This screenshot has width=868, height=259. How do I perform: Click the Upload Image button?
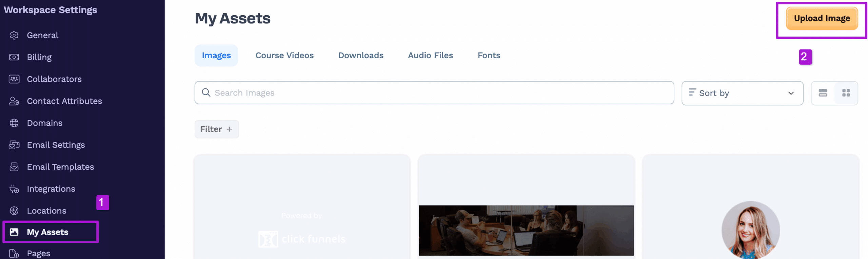pyautogui.click(x=822, y=18)
